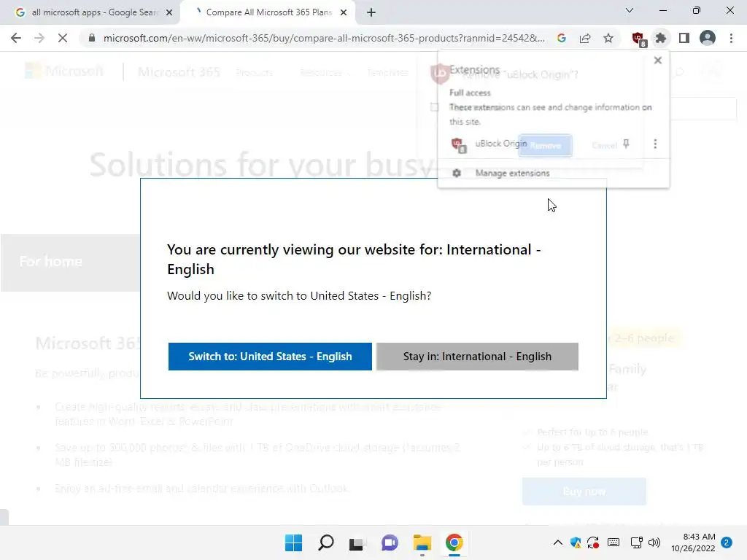Screen dimensions: 747x560
Task: Click the Buy now button
Action: (584, 491)
